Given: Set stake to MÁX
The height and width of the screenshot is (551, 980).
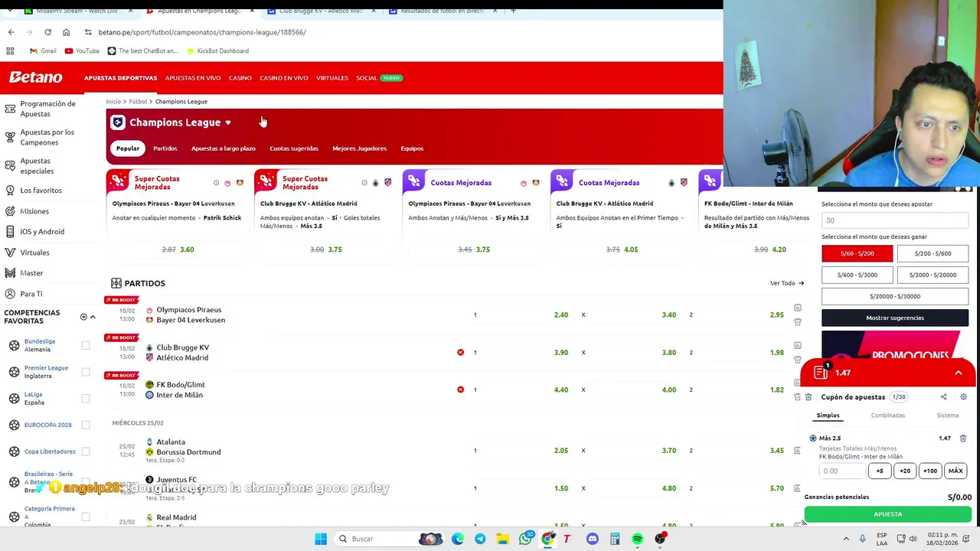Looking at the screenshot, I should [955, 471].
